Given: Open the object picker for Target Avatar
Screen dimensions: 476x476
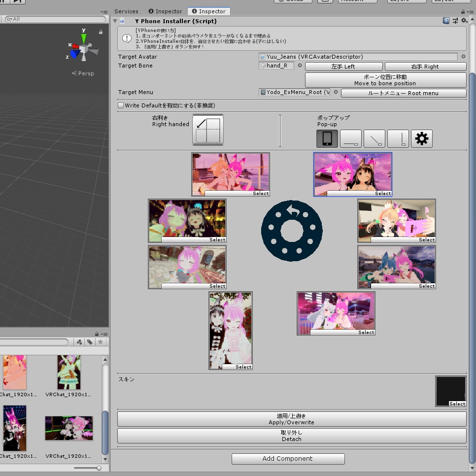Looking at the screenshot, I should (x=463, y=57).
